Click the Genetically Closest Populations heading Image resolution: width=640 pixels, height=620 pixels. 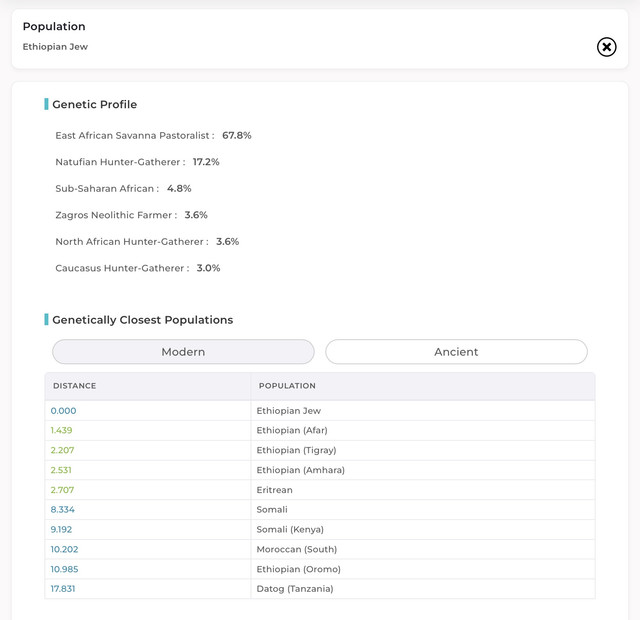click(143, 320)
